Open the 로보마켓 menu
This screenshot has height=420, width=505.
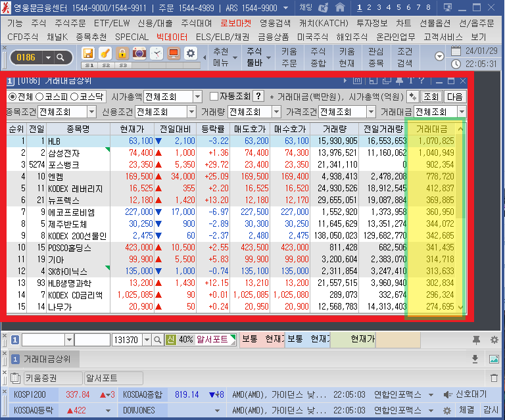(236, 23)
